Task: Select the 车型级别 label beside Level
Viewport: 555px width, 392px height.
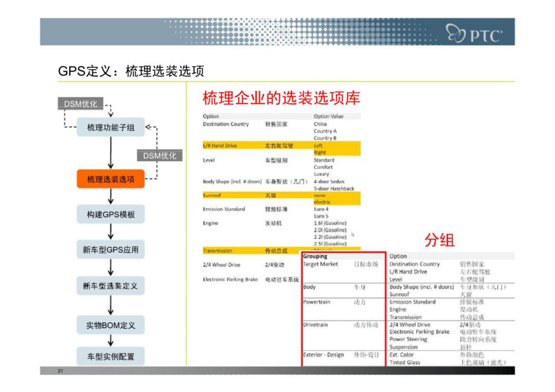Action: [x=276, y=160]
